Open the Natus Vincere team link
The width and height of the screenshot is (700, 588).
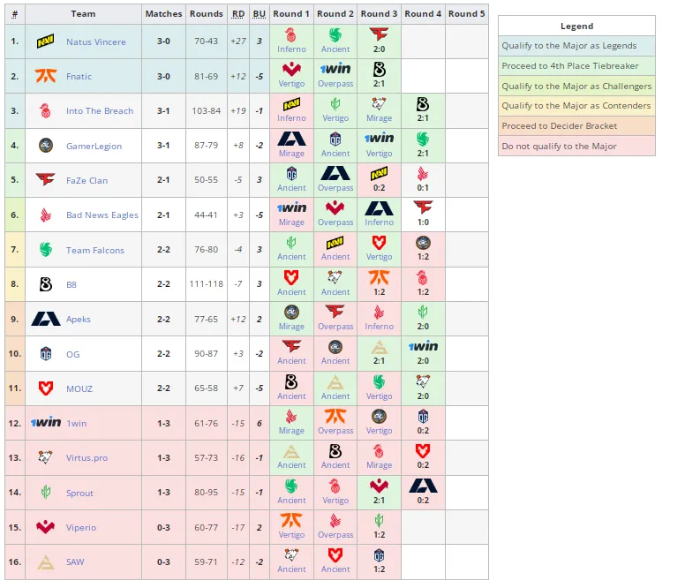[96, 42]
